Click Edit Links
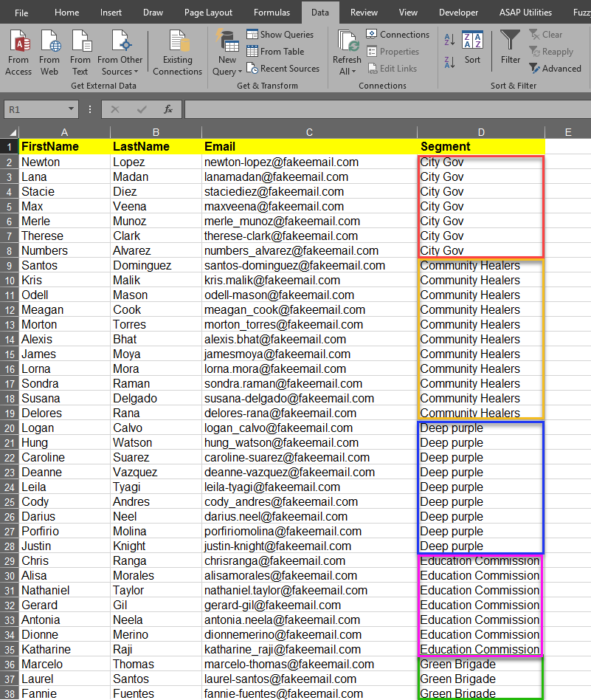Image resolution: width=591 pixels, height=700 pixels. click(x=392, y=69)
